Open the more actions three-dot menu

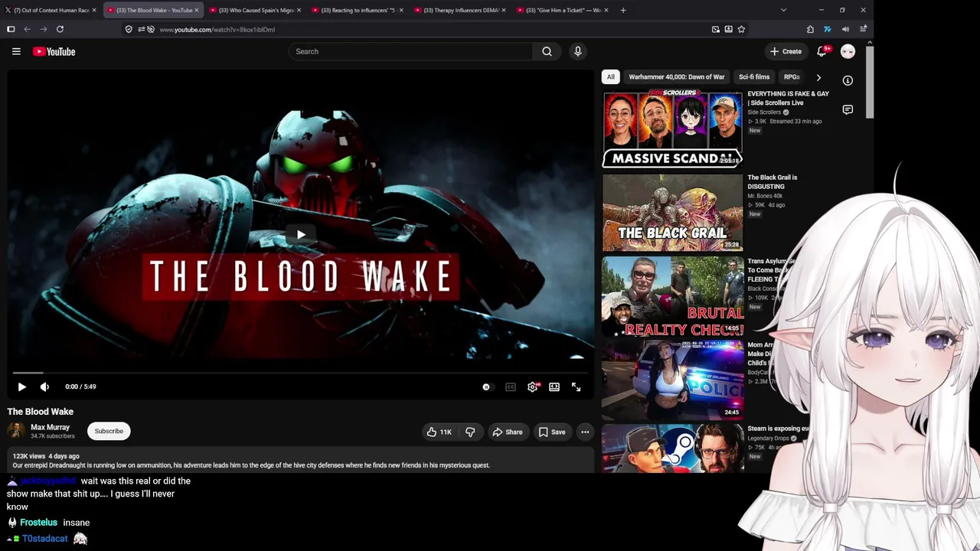pyautogui.click(x=585, y=432)
